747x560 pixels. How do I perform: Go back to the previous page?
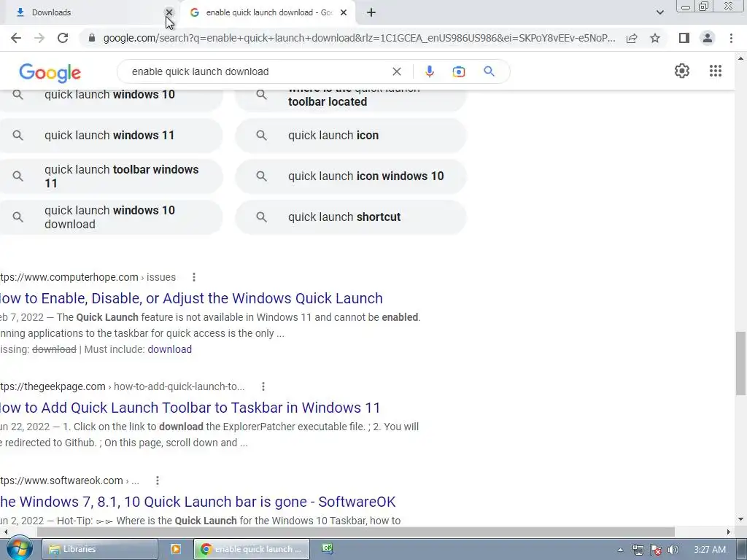(16, 38)
